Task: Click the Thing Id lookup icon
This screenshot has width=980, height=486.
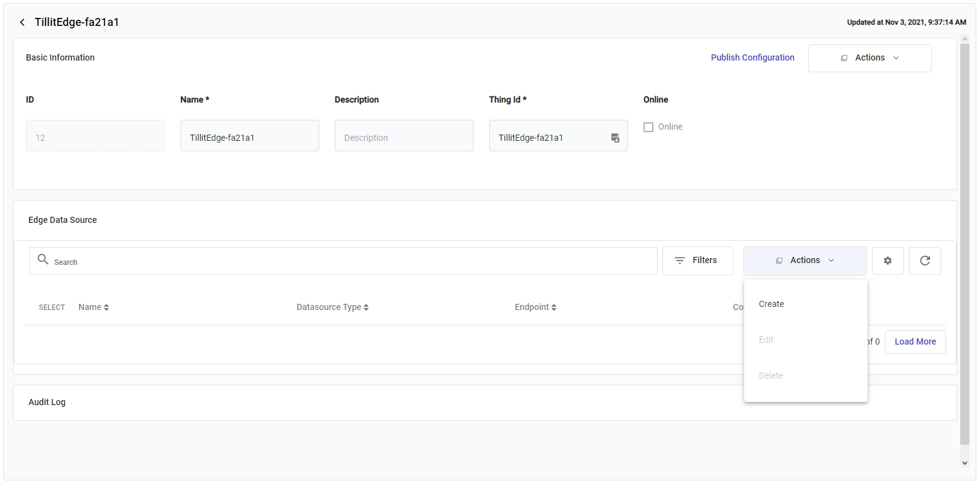Action: coord(615,138)
